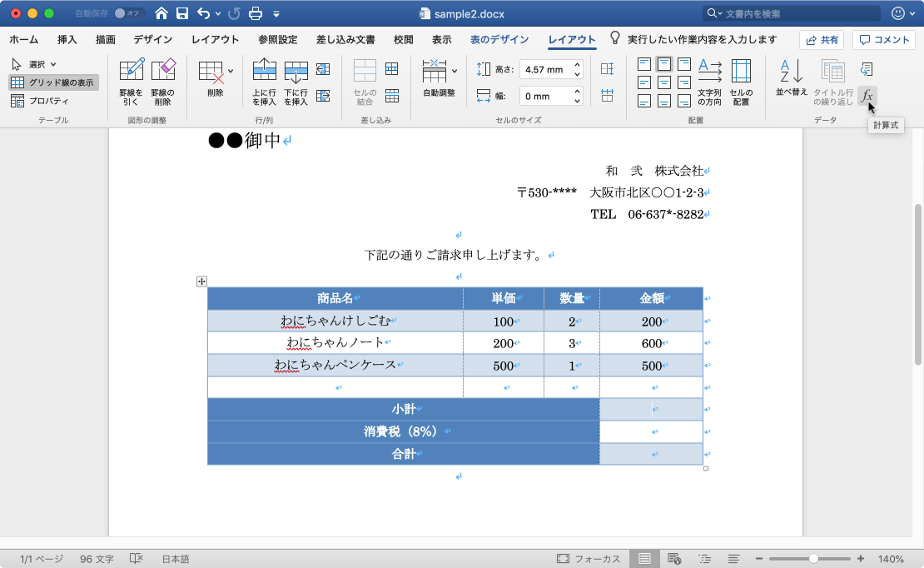Insert a row above (上に行を挿入)

[x=264, y=82]
